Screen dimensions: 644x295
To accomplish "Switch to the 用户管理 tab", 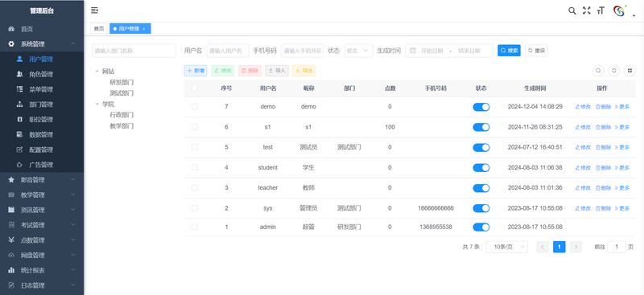I will (x=130, y=29).
